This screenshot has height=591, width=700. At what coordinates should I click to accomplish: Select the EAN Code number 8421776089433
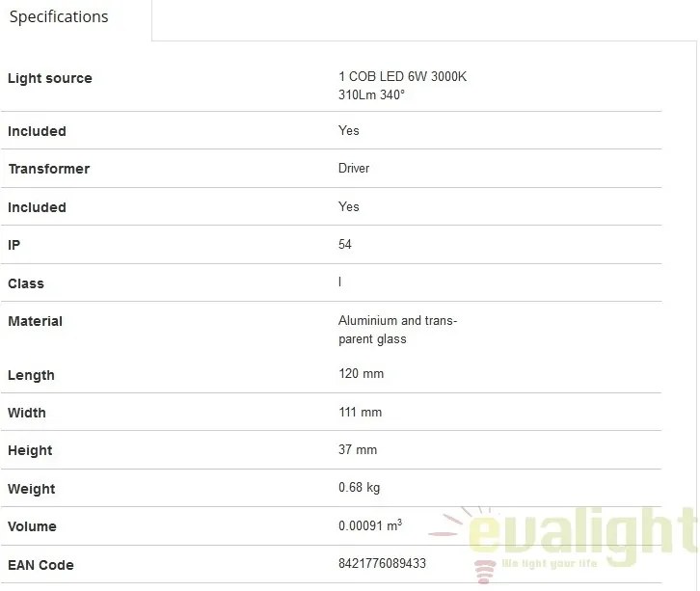[x=382, y=563]
